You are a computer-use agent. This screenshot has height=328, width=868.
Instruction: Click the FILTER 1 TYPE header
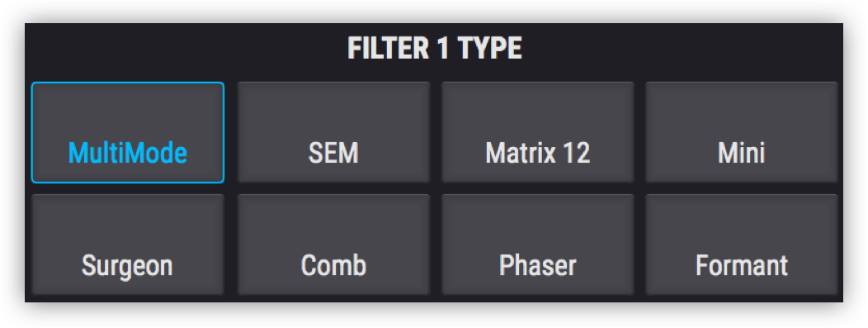click(435, 50)
